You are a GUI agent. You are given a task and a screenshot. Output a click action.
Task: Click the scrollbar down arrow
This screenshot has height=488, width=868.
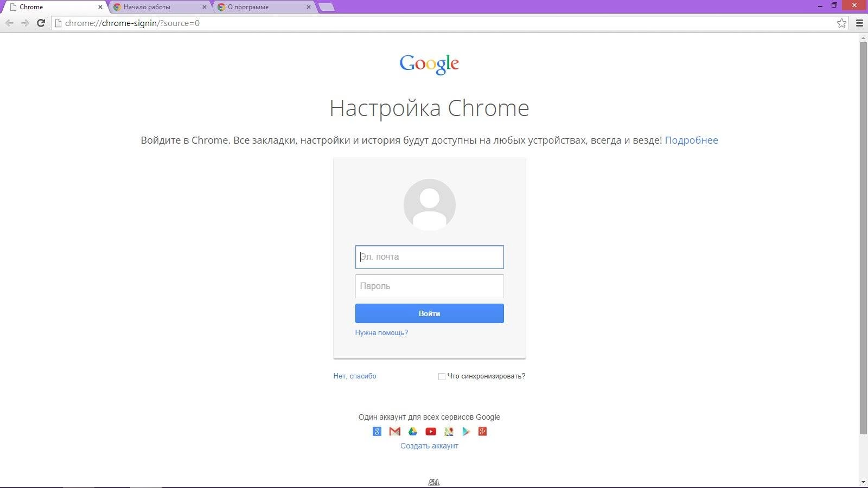863,482
